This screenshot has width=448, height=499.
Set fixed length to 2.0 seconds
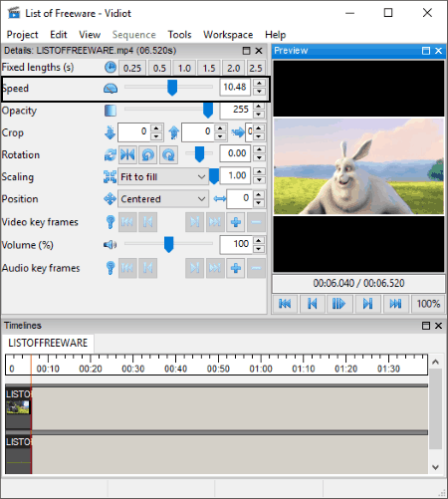tap(234, 68)
